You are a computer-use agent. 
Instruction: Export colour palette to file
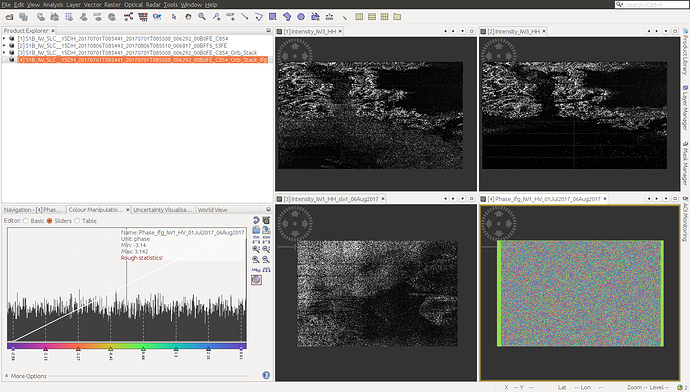click(x=266, y=230)
